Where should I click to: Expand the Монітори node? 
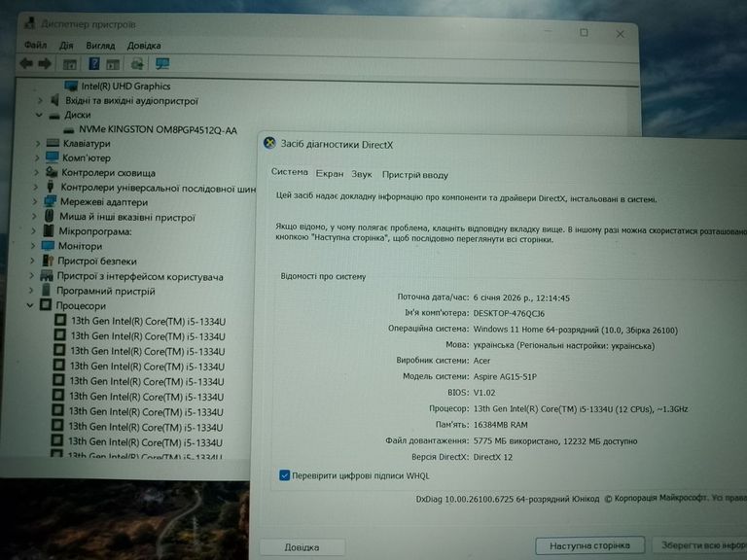point(33,246)
